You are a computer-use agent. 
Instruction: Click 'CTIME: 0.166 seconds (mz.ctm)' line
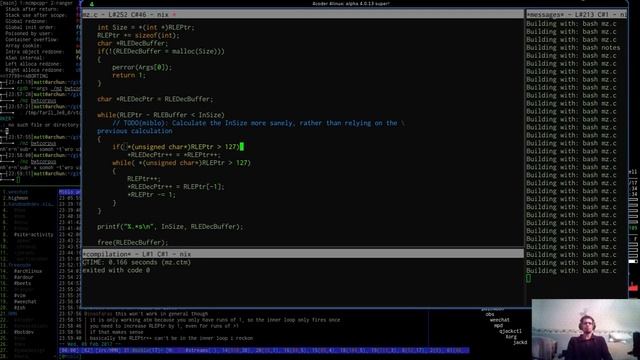137,262
